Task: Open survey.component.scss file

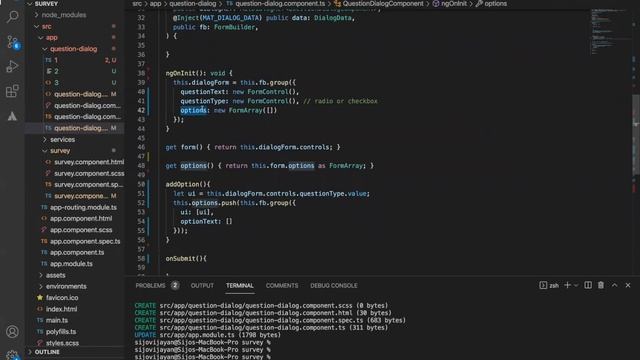Action: [x=89, y=173]
